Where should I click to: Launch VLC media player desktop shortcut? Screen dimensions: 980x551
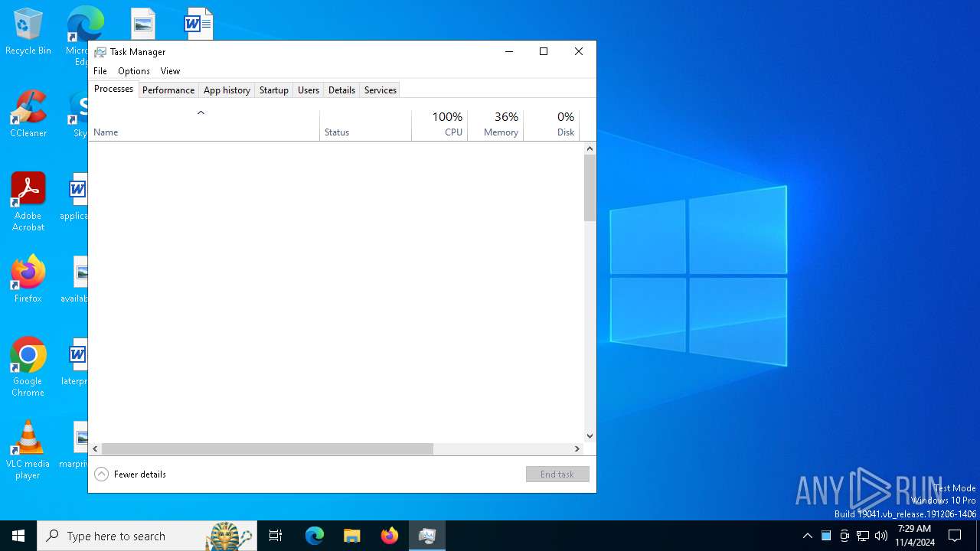point(28,450)
